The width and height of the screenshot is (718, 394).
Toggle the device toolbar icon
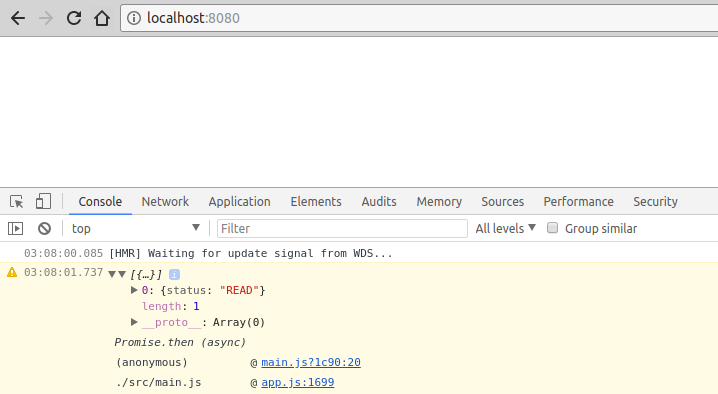point(43,202)
